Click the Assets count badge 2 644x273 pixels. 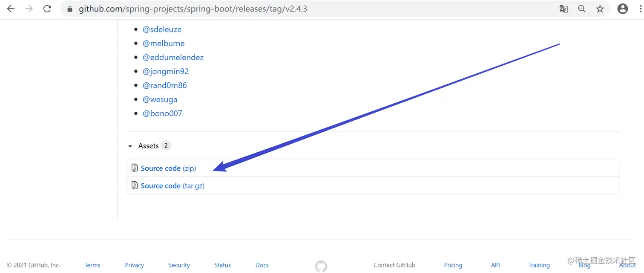pos(166,145)
